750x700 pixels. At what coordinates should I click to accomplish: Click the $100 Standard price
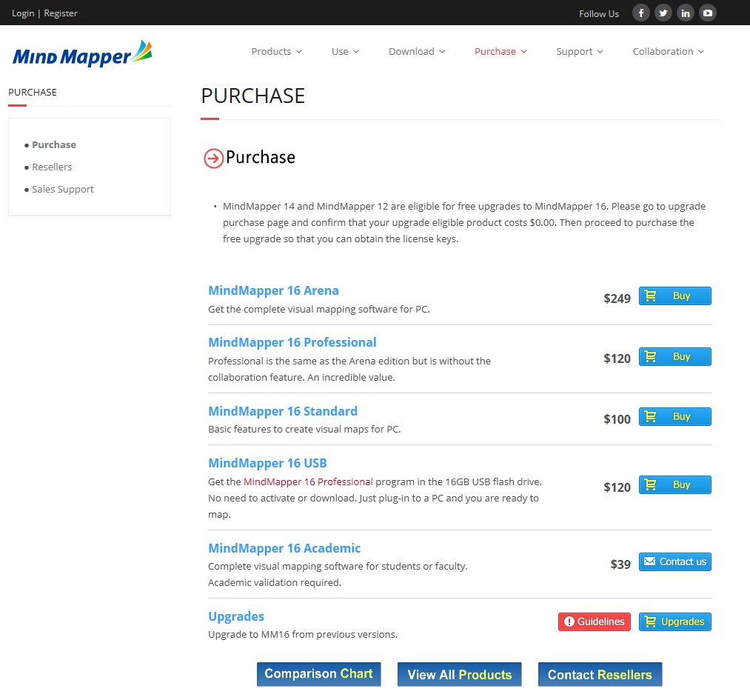click(617, 419)
